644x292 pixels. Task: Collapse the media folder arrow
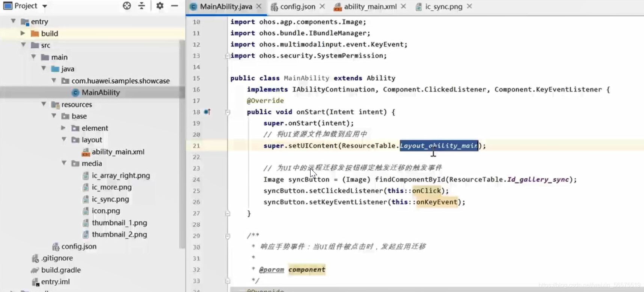[64, 163]
